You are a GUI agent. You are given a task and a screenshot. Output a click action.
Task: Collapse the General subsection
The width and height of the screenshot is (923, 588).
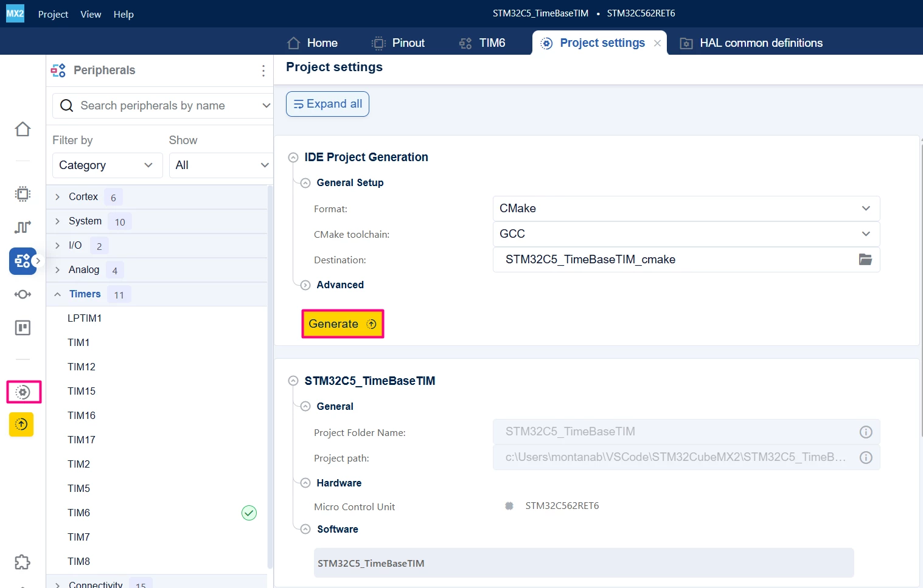click(x=305, y=407)
